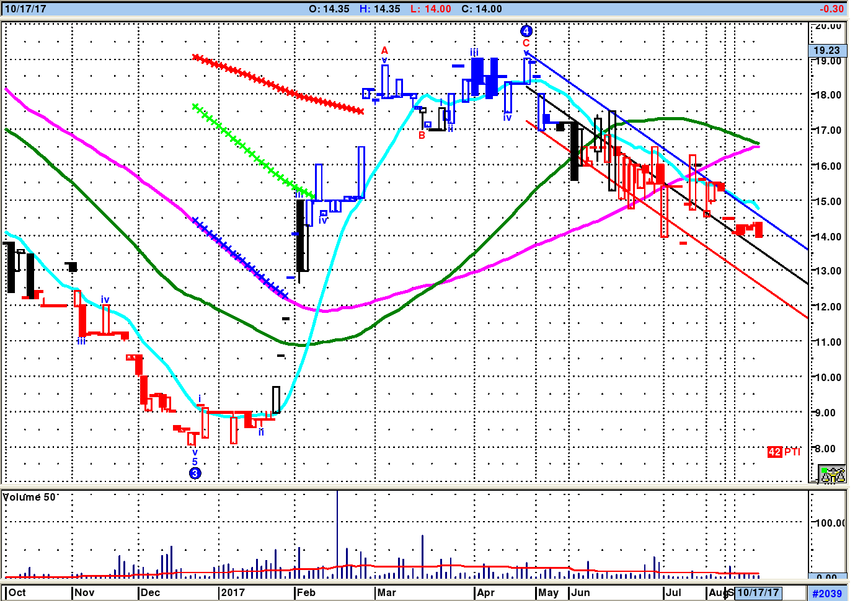This screenshot has width=868, height=601.
Task: Click the red wave A label
Action: point(384,51)
